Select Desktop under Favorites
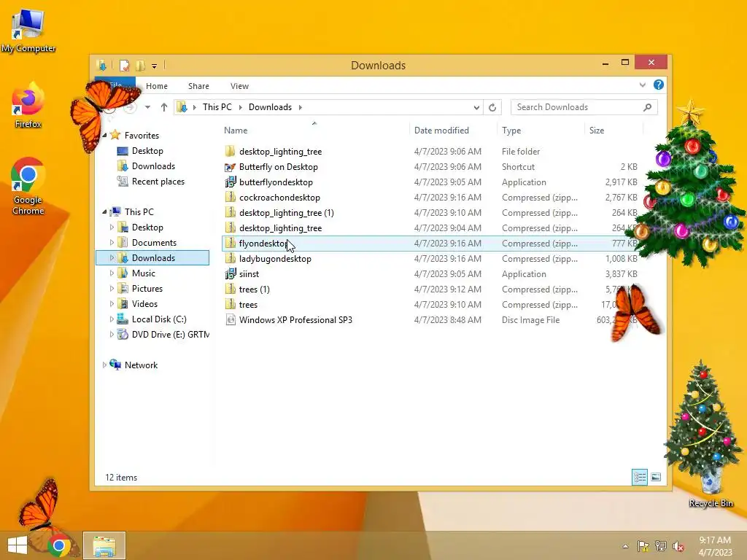The width and height of the screenshot is (747, 560). point(147,151)
